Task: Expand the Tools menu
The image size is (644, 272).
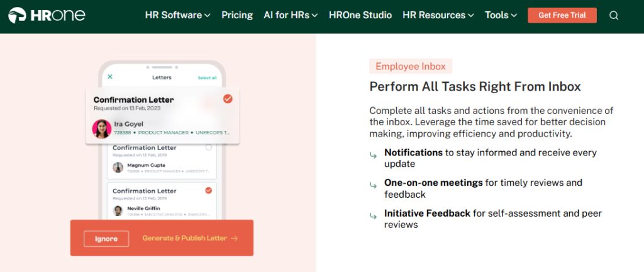Action: pyautogui.click(x=501, y=15)
